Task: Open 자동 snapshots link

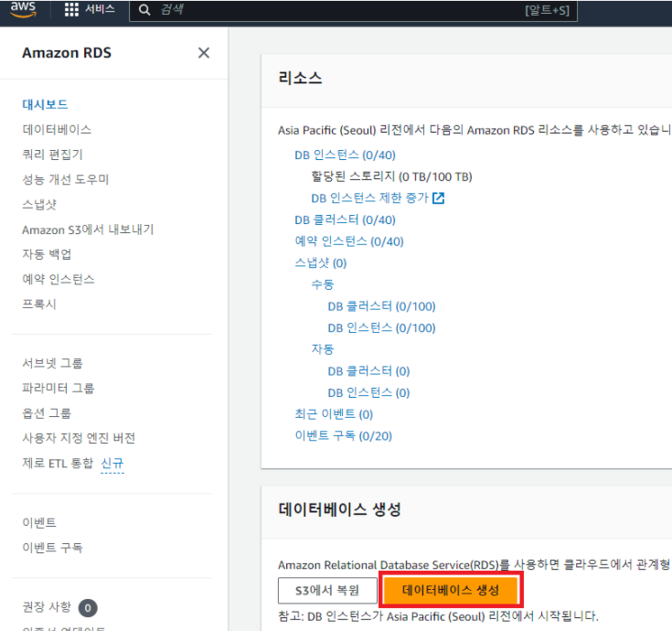Action: click(322, 349)
